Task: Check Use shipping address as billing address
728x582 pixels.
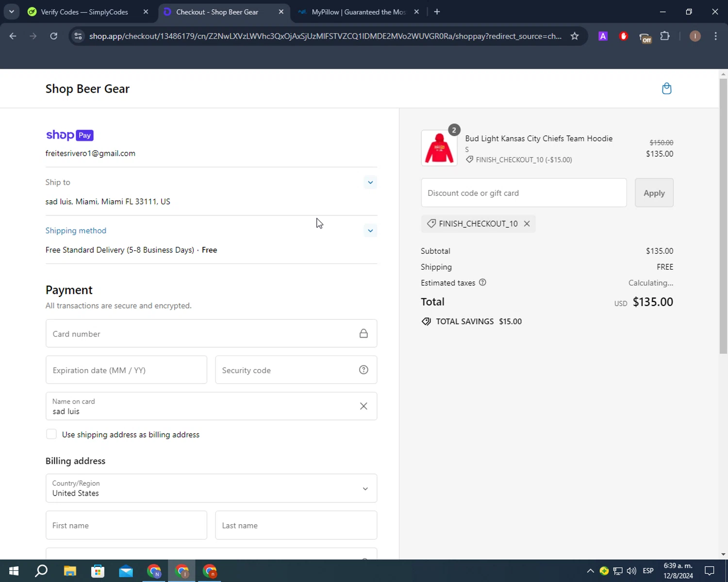Action: 51,434
